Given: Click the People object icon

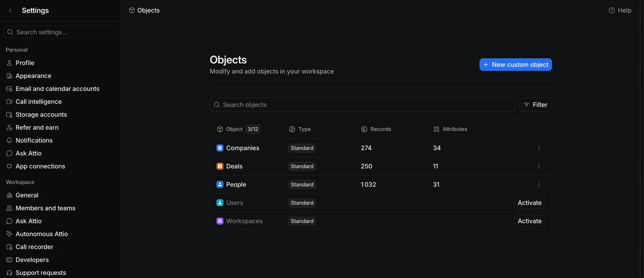Looking at the screenshot, I should 220,184.
